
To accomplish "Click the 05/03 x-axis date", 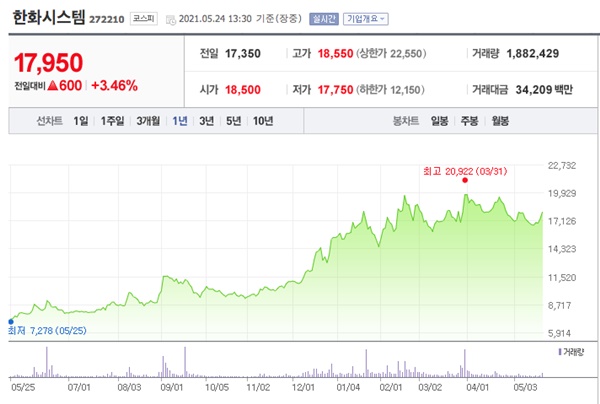I will click(x=525, y=388).
